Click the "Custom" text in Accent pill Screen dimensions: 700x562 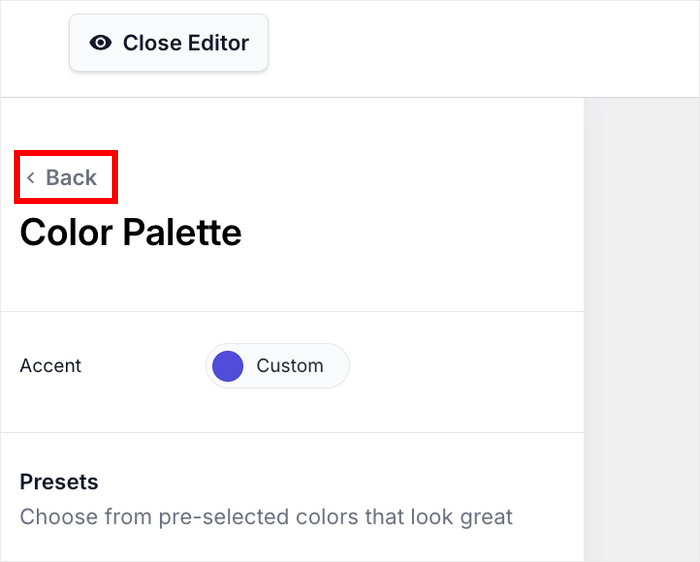point(289,366)
